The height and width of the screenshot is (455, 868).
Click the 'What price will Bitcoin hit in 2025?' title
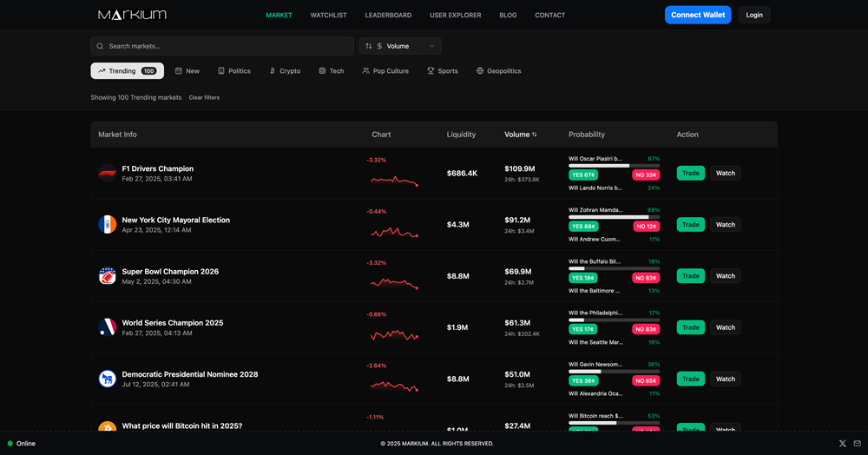click(x=182, y=425)
